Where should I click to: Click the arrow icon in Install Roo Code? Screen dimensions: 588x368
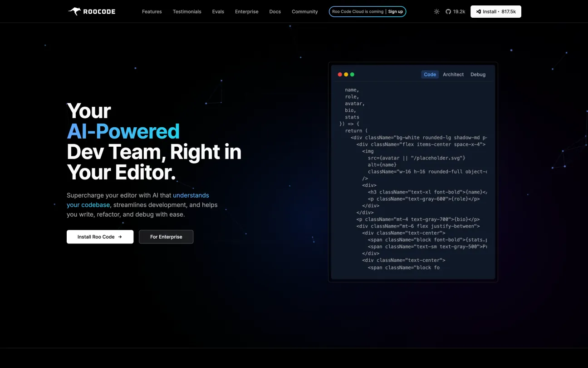coord(120,237)
